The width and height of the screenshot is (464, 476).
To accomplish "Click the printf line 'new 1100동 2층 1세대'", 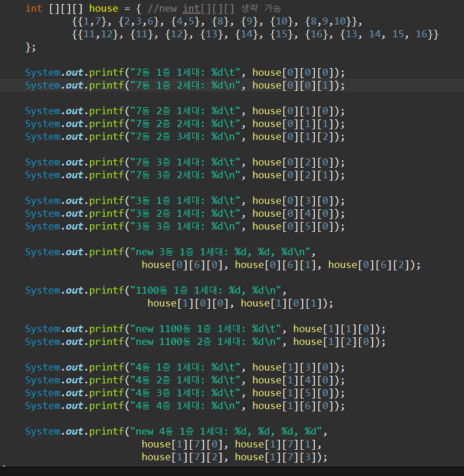I will (x=205, y=342).
